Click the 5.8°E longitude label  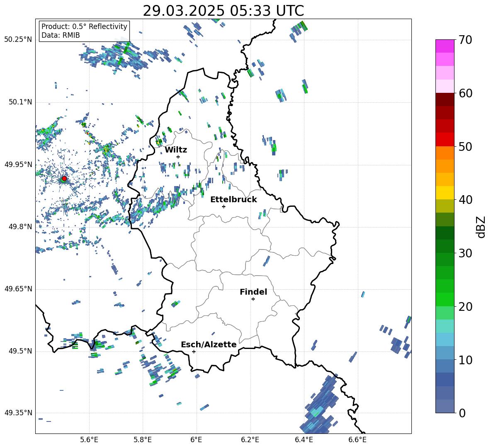[x=143, y=440]
